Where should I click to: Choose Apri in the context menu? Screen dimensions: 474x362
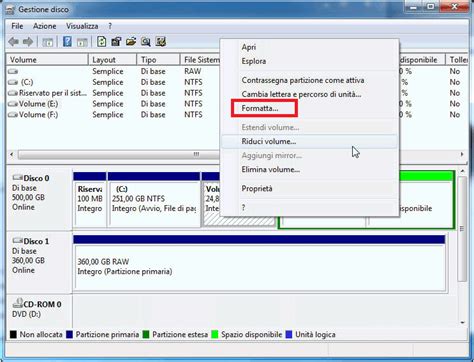click(310, 47)
